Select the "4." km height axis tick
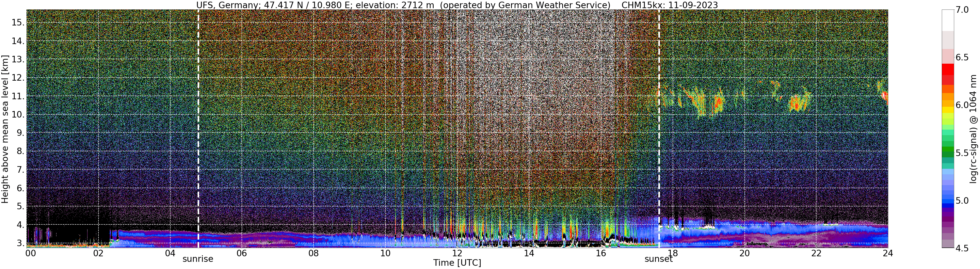Image resolution: width=980 pixels, height=269 pixels. point(20,225)
